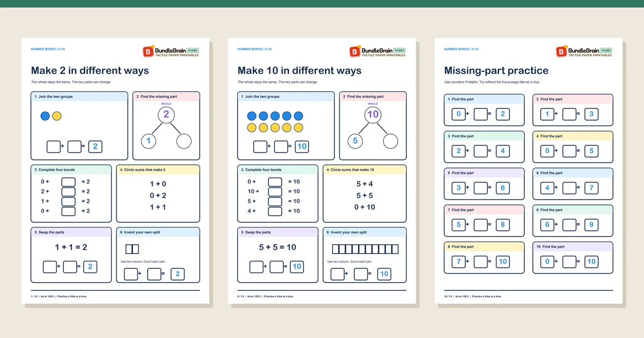Fill the blank in problem 2: 1 + = 3
644x338 pixels.
(569, 114)
